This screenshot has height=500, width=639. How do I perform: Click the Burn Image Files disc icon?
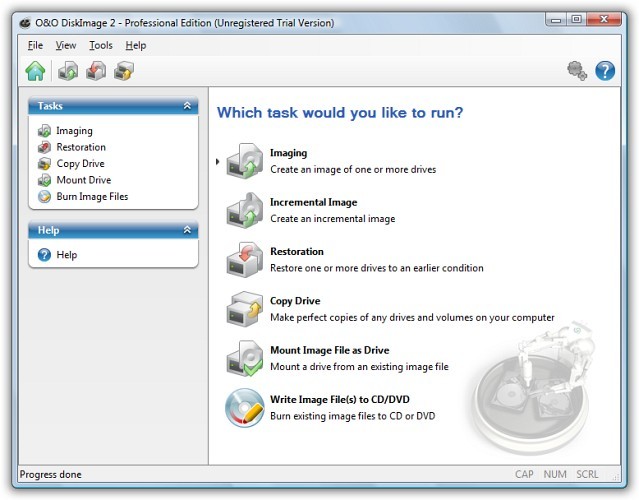pyautogui.click(x=44, y=197)
